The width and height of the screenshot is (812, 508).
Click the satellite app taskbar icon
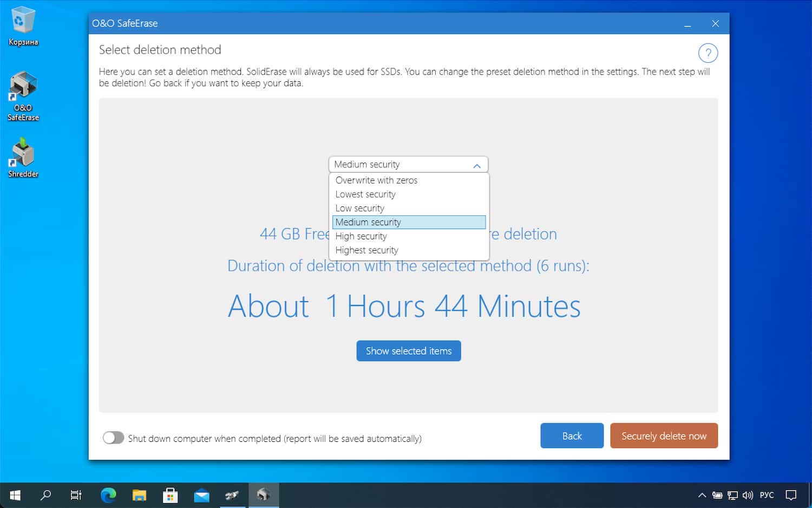pyautogui.click(x=232, y=495)
